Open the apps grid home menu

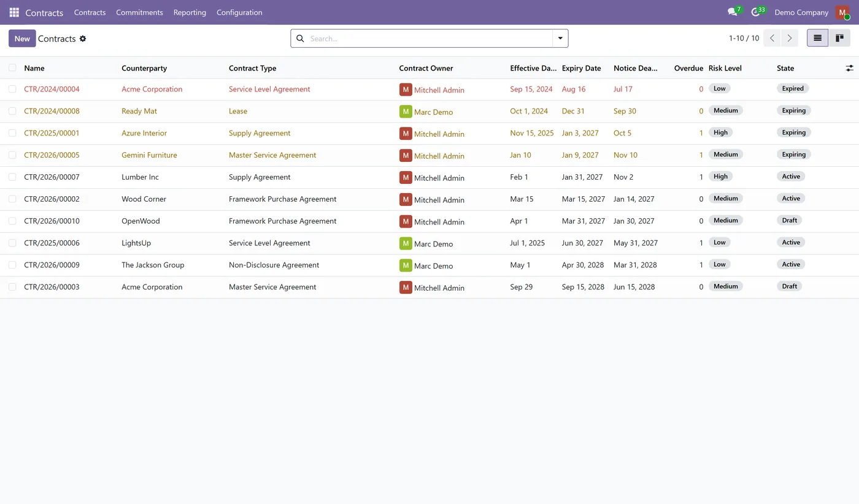(x=14, y=12)
